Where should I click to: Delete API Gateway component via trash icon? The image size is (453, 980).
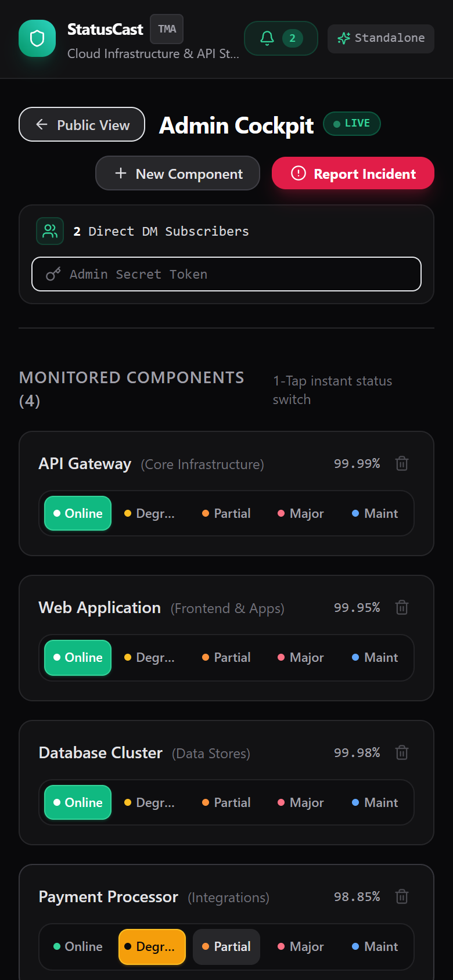402,463
